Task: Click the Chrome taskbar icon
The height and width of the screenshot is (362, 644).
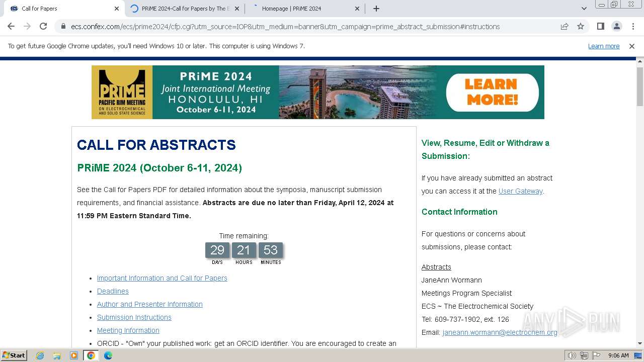Action: click(x=91, y=355)
